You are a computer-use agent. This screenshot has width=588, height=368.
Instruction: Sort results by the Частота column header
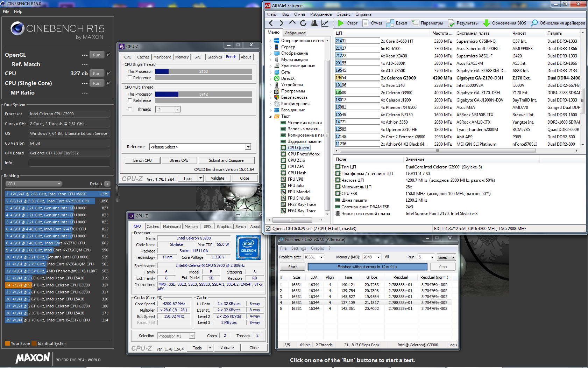coord(442,33)
